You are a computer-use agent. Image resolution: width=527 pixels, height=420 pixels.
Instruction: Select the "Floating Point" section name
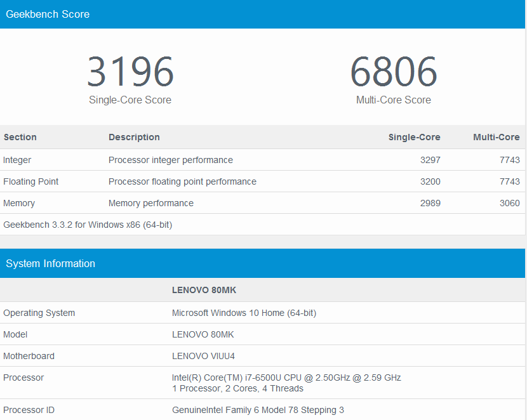[31, 181]
